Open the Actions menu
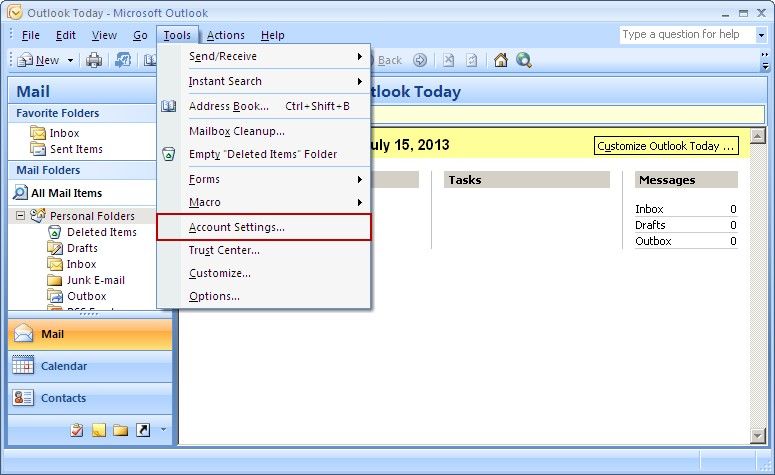The image size is (775, 475). pyautogui.click(x=225, y=35)
